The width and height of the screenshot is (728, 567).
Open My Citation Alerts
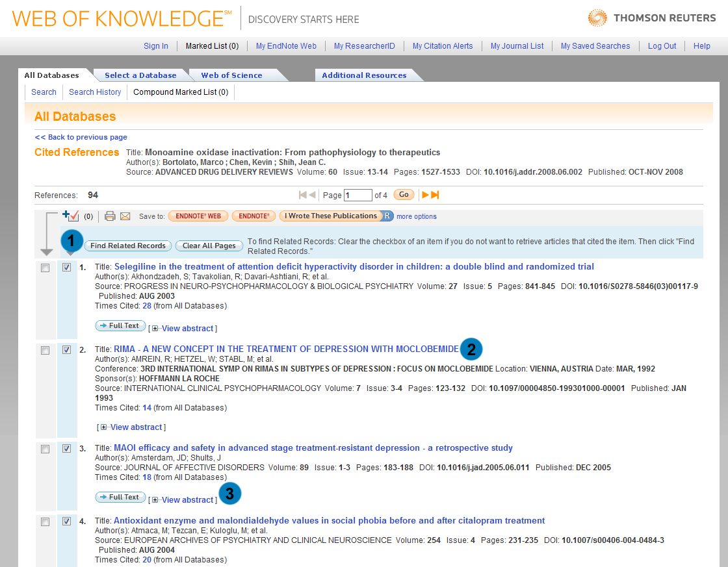443,46
